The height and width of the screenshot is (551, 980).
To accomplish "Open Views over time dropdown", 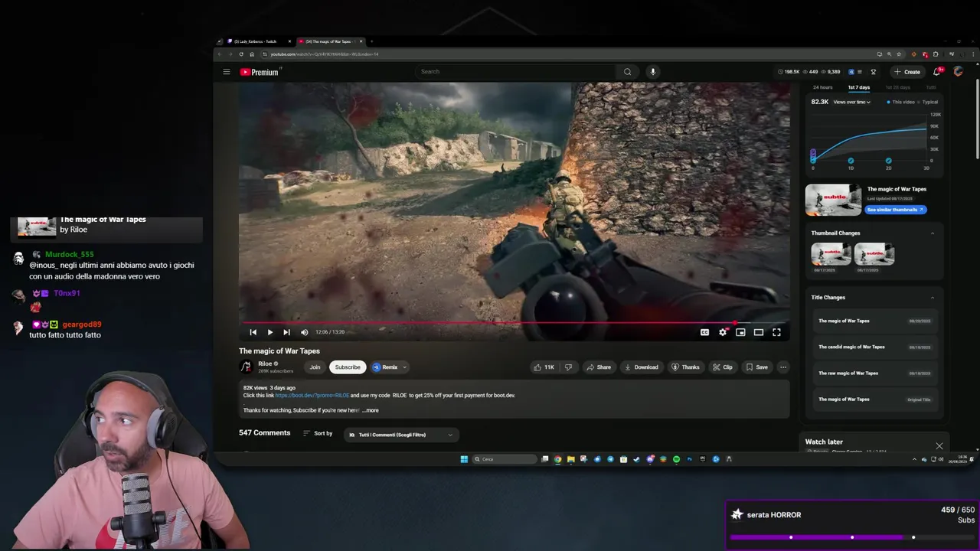I will pos(852,102).
